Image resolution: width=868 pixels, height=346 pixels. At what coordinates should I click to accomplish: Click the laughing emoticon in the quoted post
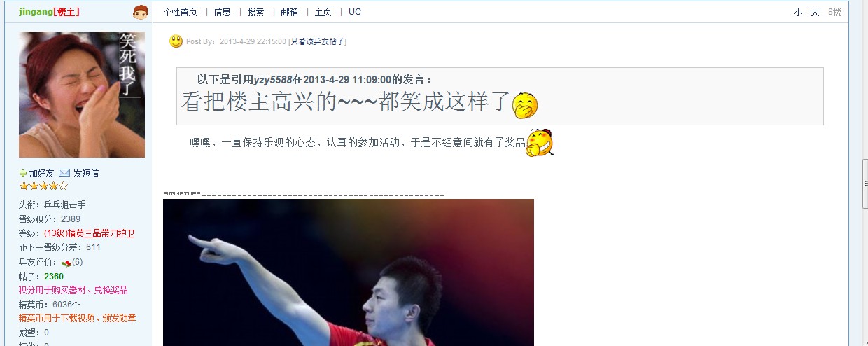pyautogui.click(x=525, y=105)
